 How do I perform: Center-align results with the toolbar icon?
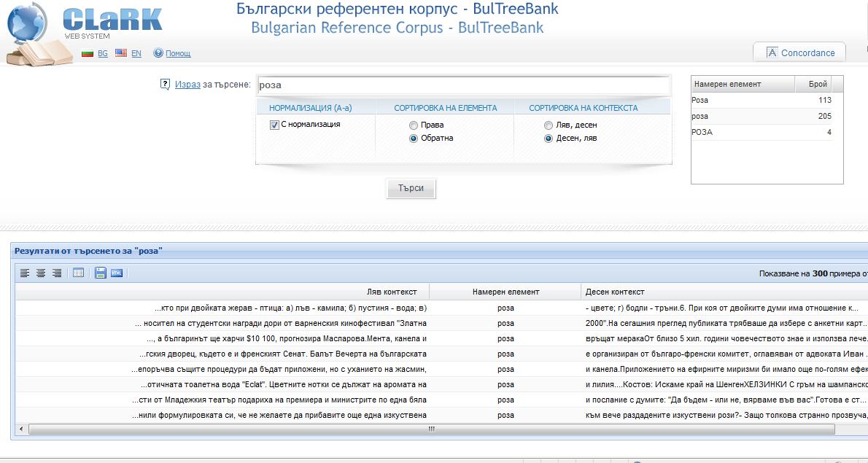[41, 273]
